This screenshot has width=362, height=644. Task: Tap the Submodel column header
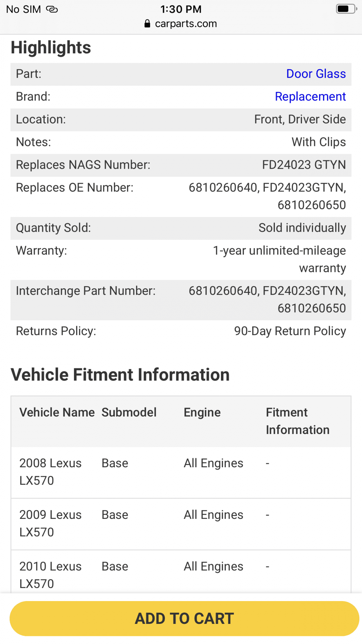[x=129, y=413]
